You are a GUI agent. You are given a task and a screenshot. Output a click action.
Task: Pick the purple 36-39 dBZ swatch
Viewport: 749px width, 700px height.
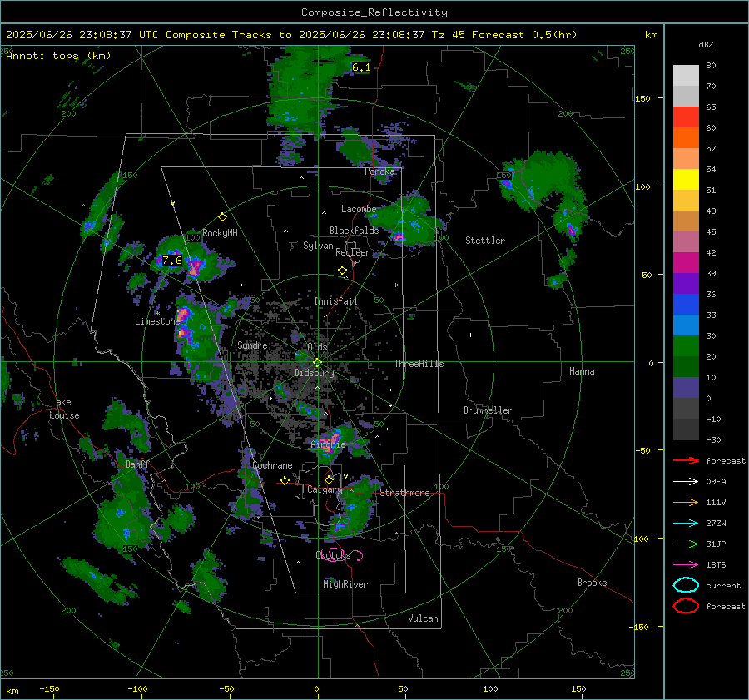point(686,284)
